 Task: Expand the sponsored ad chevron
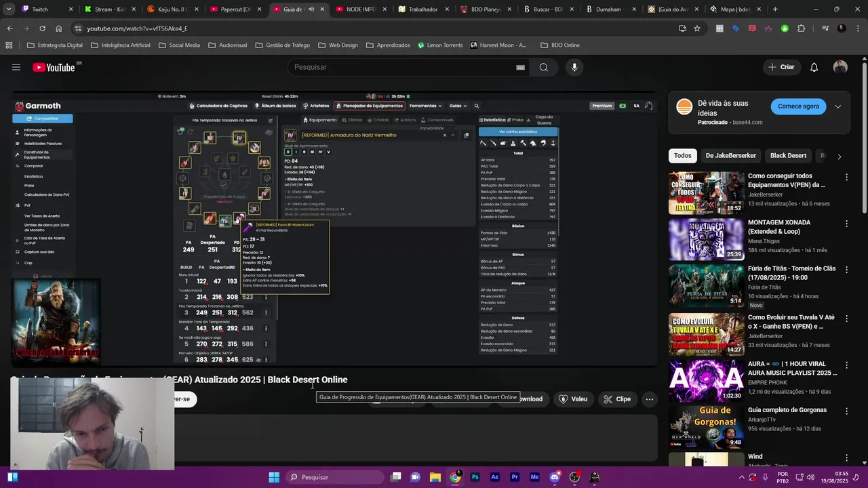tap(838, 106)
